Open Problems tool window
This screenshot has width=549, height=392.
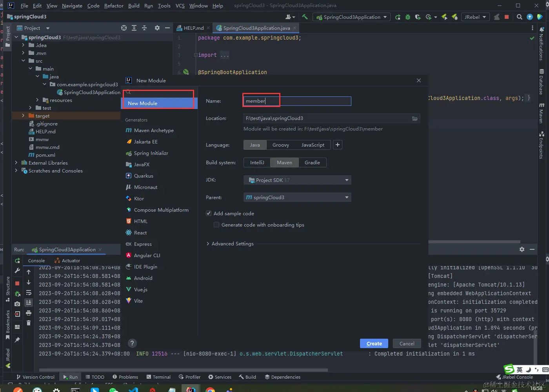point(125,377)
